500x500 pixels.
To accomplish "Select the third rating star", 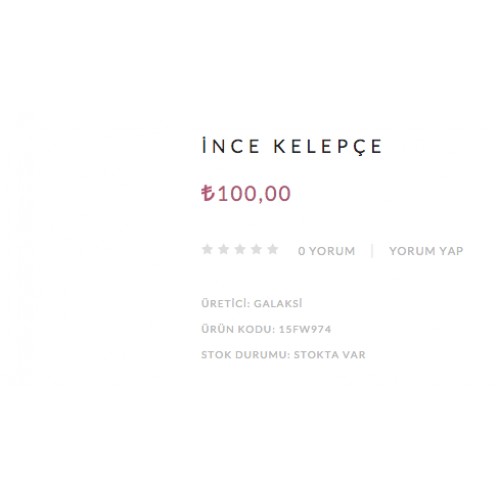I will pos(240,249).
